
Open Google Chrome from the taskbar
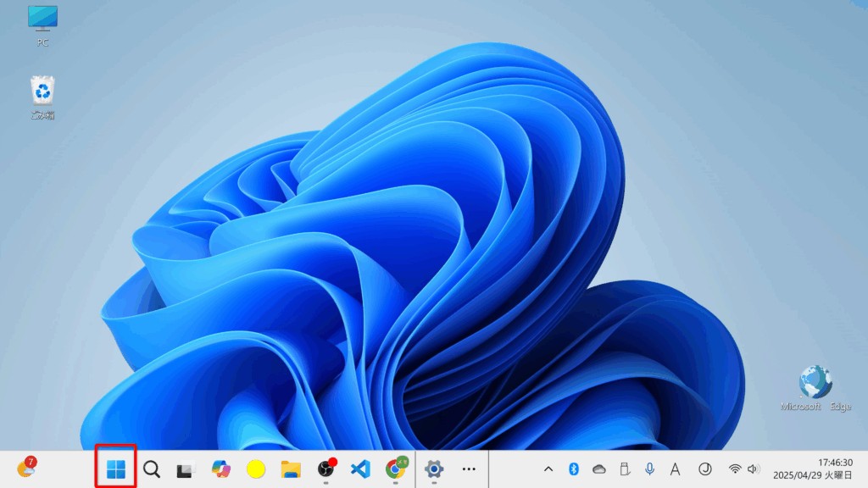(397, 468)
